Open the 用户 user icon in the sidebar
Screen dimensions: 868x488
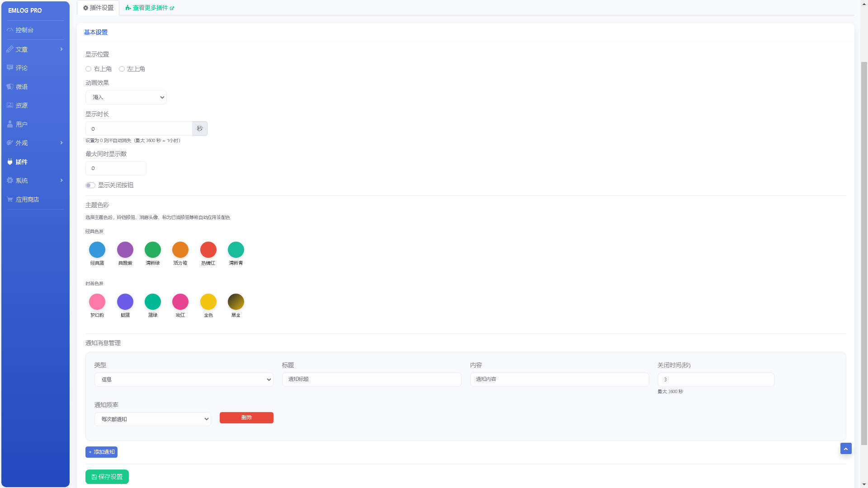10,124
